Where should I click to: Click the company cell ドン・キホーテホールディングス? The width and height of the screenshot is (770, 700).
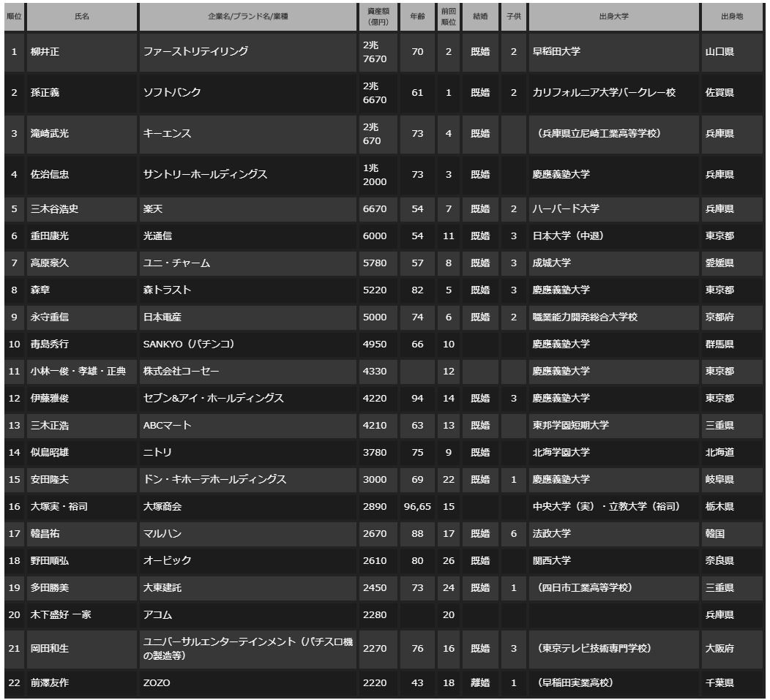248,479
